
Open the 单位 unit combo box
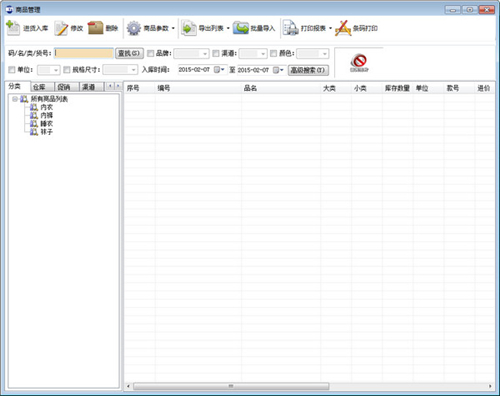coord(49,70)
